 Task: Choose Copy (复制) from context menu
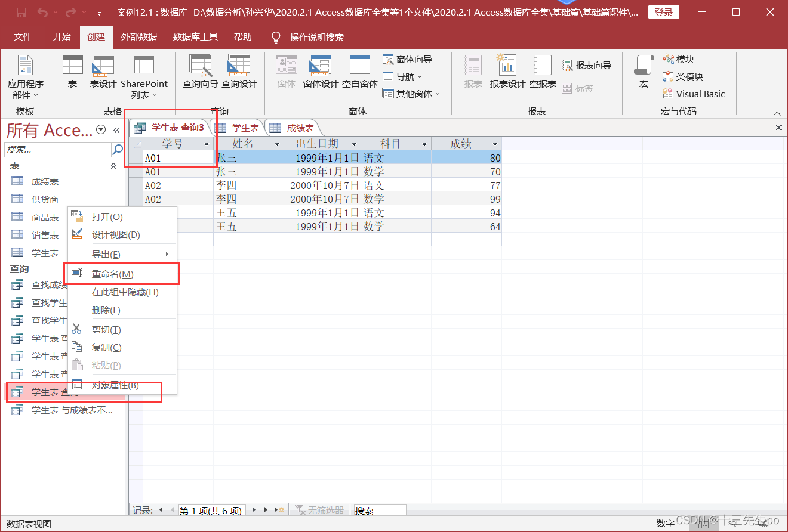click(122, 348)
